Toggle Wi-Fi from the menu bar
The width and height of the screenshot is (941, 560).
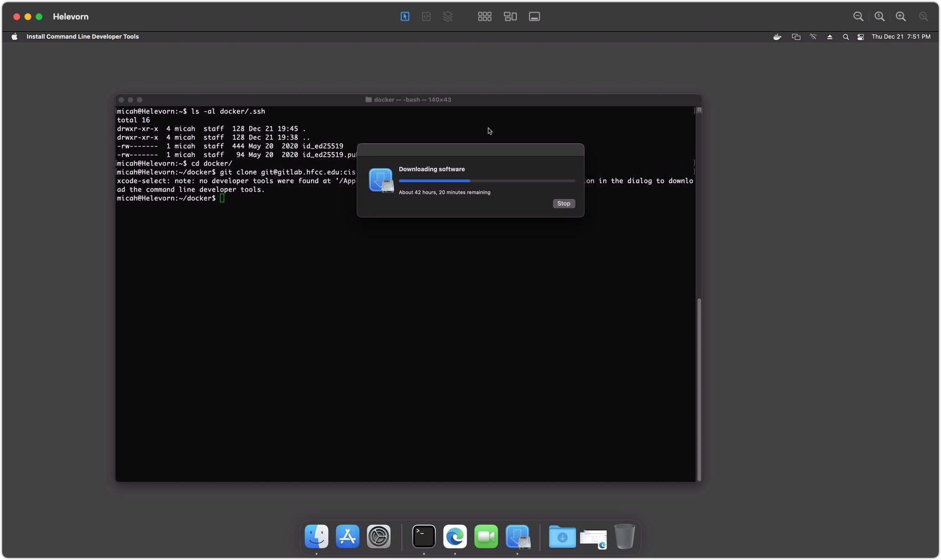(x=813, y=37)
